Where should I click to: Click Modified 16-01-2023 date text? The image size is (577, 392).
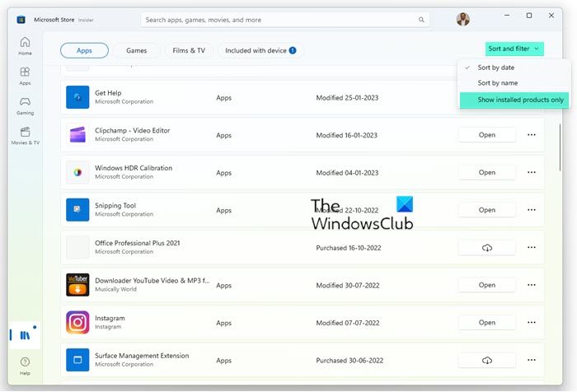[347, 135]
